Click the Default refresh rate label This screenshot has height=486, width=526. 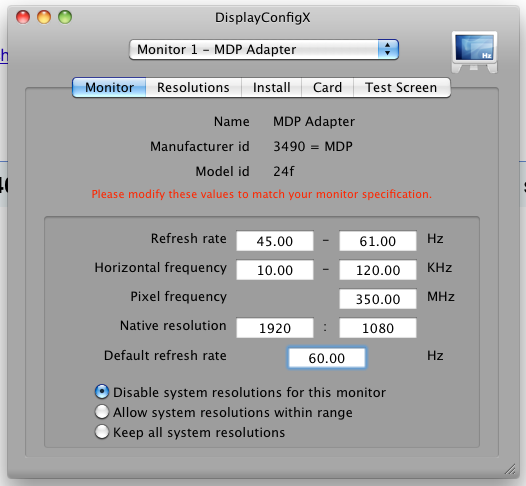pos(165,356)
